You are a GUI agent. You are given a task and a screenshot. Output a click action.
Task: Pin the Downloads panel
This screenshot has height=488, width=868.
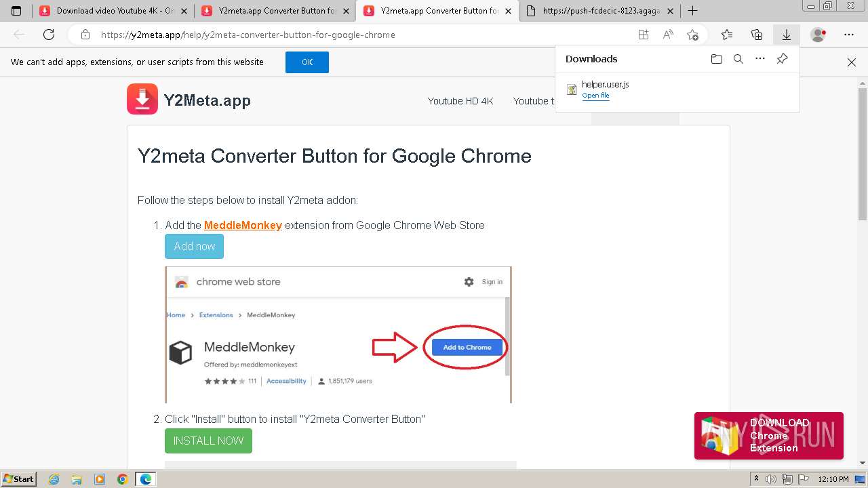pyautogui.click(x=782, y=59)
